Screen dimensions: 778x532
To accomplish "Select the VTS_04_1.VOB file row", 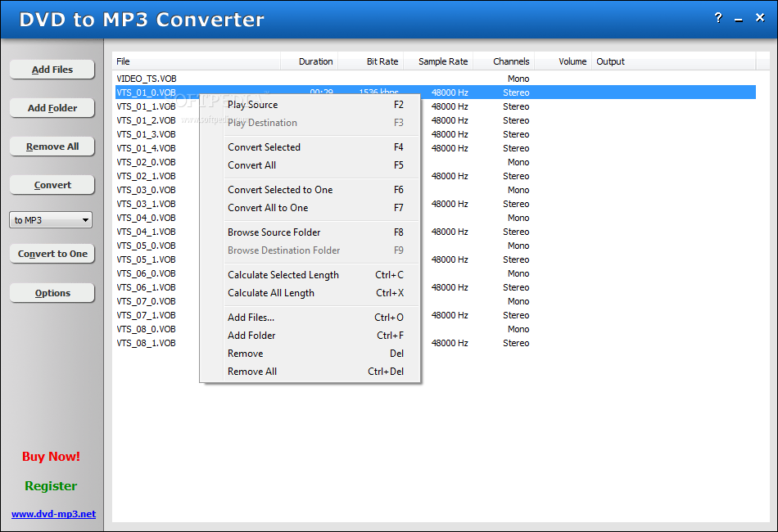I will pyautogui.click(x=146, y=231).
